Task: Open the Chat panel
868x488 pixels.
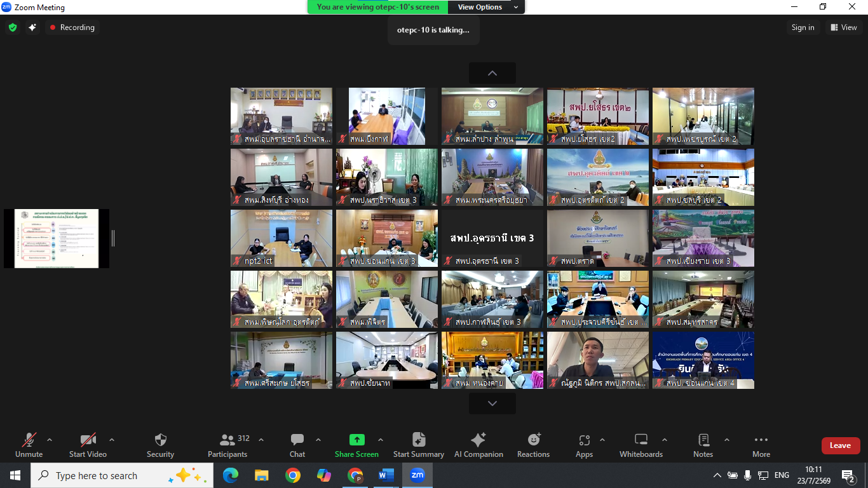Action: click(297, 445)
